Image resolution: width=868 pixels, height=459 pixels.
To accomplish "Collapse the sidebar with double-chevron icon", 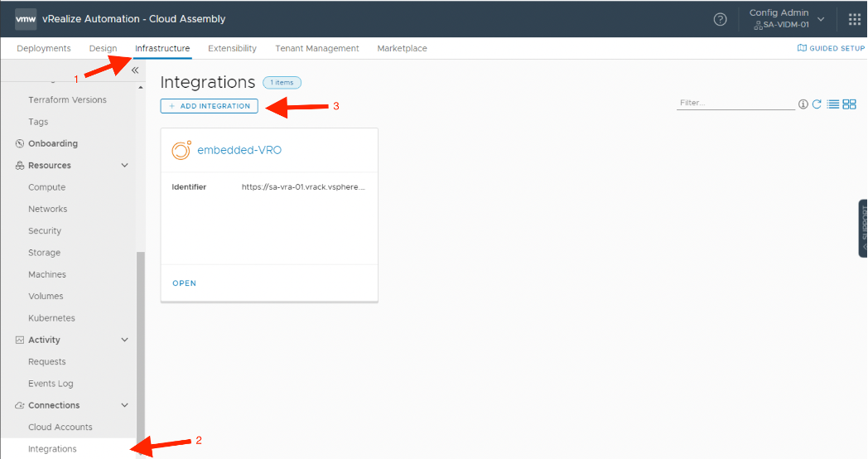I will [135, 70].
